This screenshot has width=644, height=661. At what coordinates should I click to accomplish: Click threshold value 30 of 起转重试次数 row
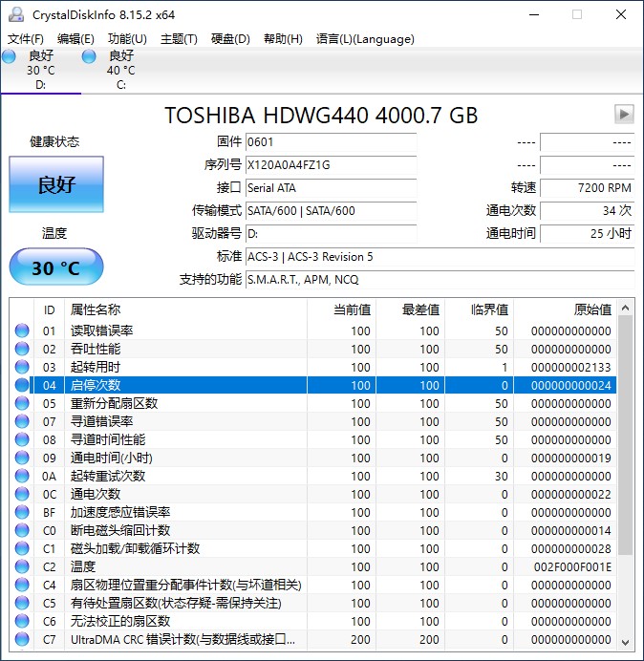click(501, 476)
